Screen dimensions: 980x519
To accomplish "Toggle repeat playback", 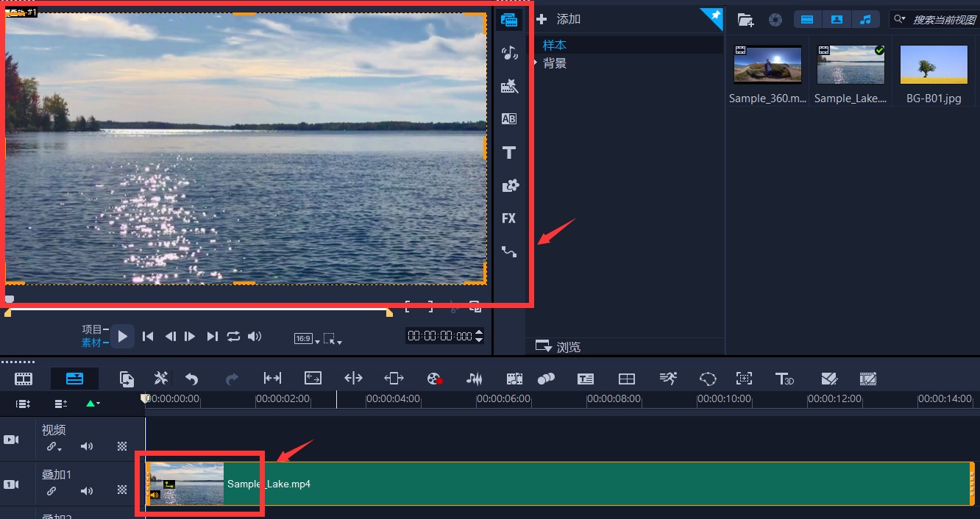I will pos(233,337).
